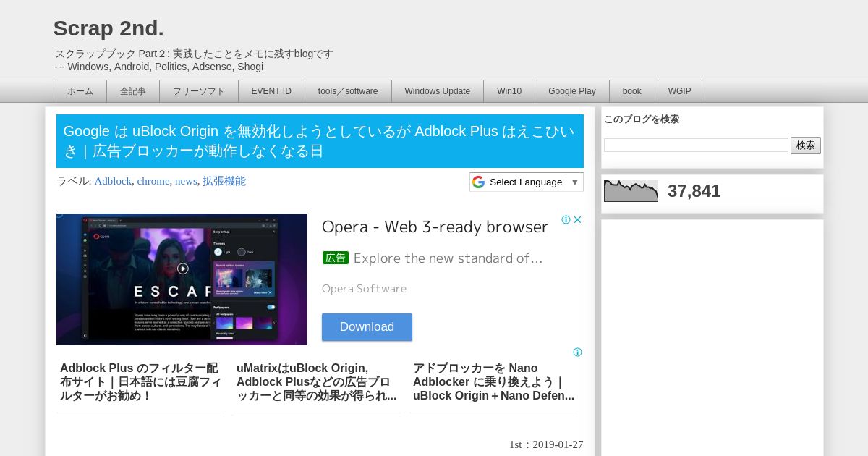The height and width of the screenshot is (456, 868).
Task: Click the blog search input field
Action: pos(696,145)
